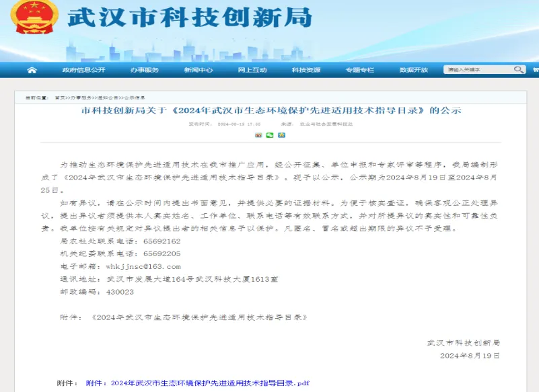Screen dimensions: 539x392
Task: Open the attached PDF 技术指导目录 file
Action: (x=200, y=383)
